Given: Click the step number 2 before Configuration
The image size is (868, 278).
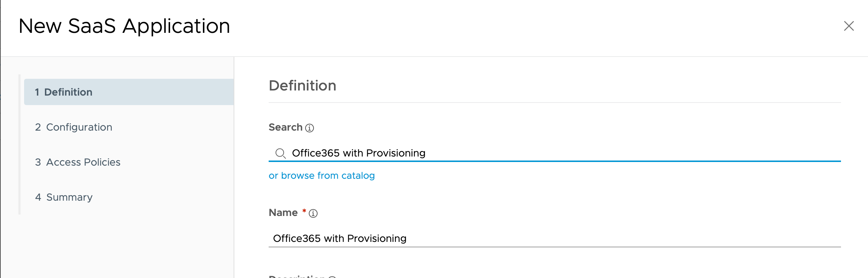Looking at the screenshot, I should (x=38, y=127).
